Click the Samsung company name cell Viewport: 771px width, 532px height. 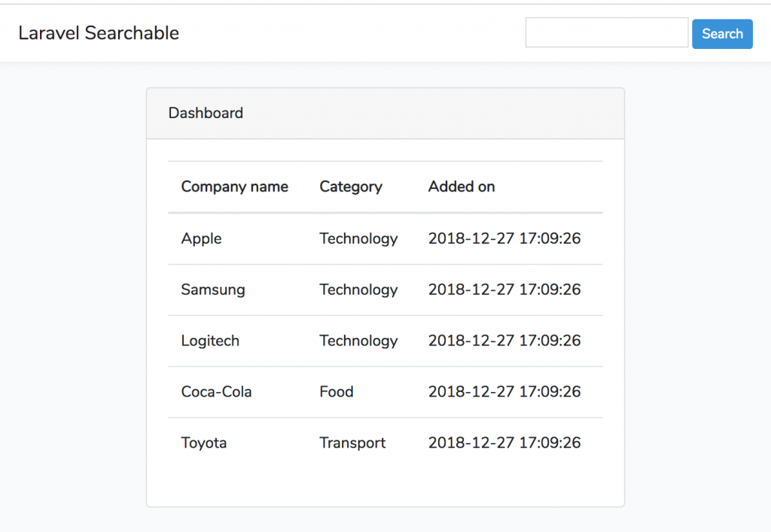tap(212, 290)
